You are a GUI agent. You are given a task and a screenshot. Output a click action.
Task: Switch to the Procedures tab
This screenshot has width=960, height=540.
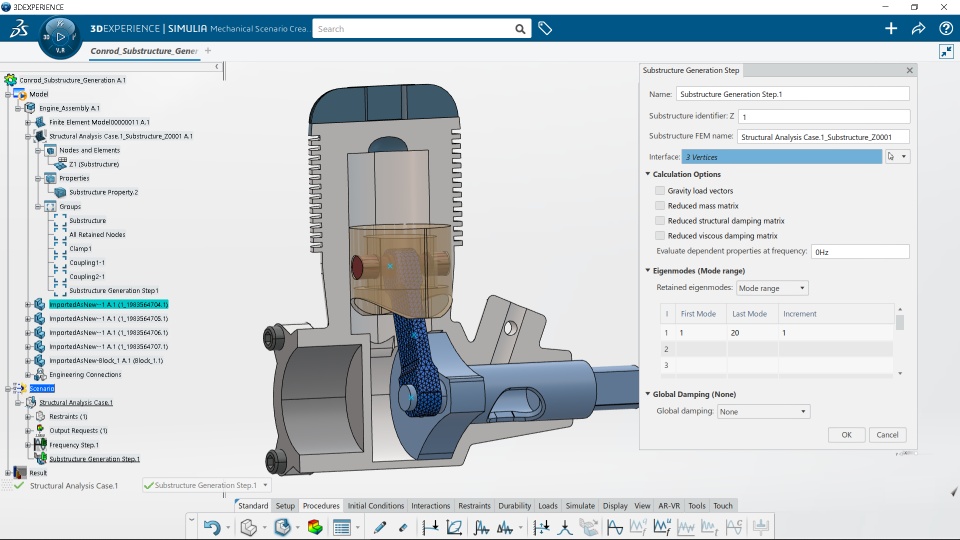click(x=321, y=506)
